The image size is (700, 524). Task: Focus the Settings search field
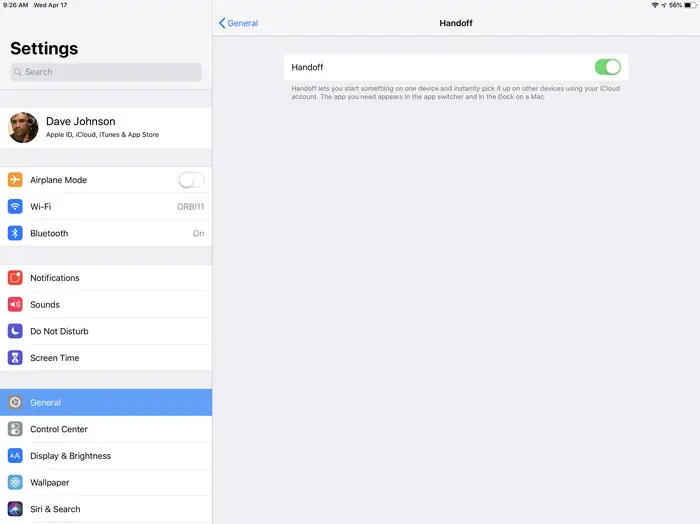click(106, 72)
